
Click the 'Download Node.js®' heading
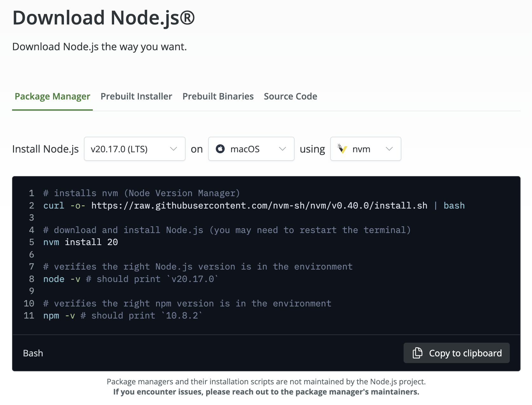coord(104,18)
